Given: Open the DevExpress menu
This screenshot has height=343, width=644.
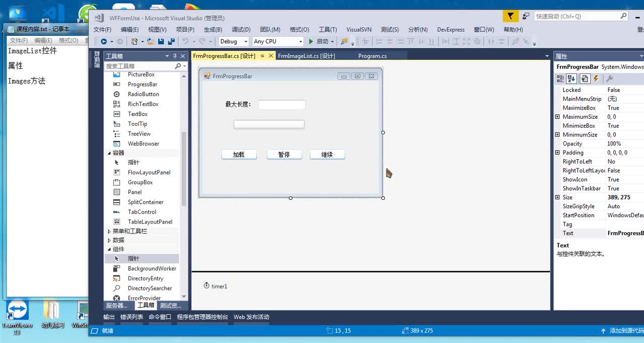Looking at the screenshot, I should point(451,30).
